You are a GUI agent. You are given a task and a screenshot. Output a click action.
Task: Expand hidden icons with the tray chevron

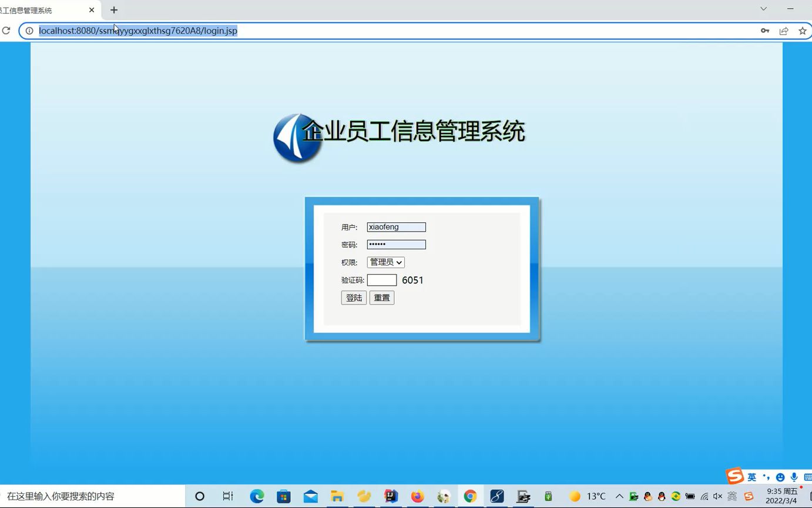[x=619, y=496]
